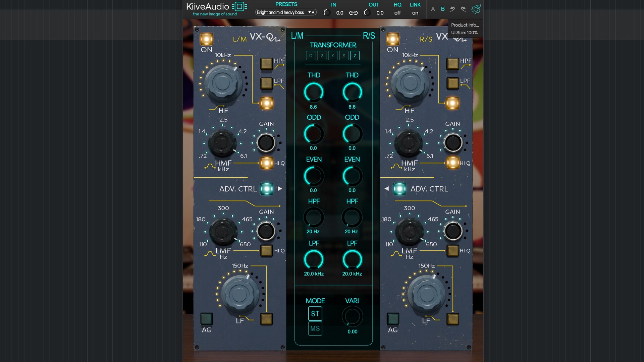Toggle the L/M AG auto gain button
The image size is (644, 362).
206,319
